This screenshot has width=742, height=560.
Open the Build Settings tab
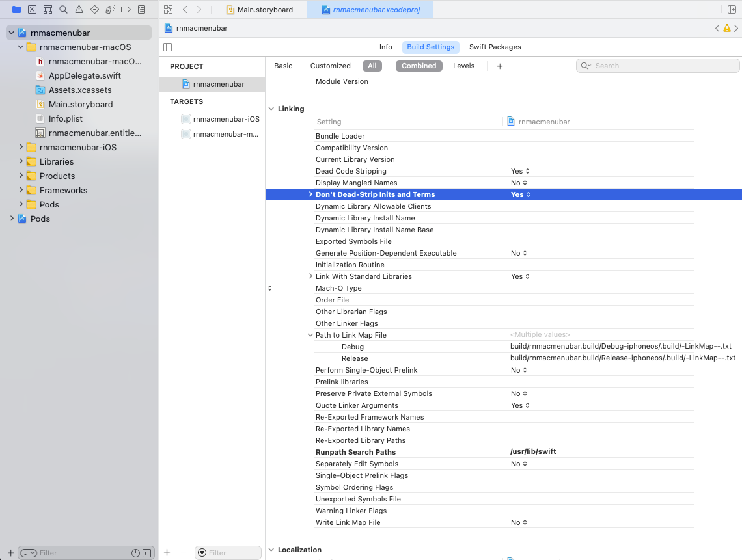(431, 47)
